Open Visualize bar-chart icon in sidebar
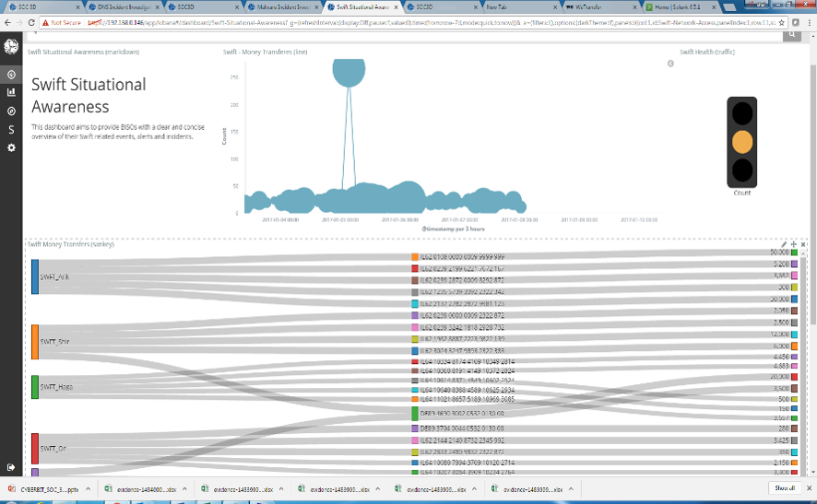This screenshot has width=817, height=504. pyautogui.click(x=11, y=92)
